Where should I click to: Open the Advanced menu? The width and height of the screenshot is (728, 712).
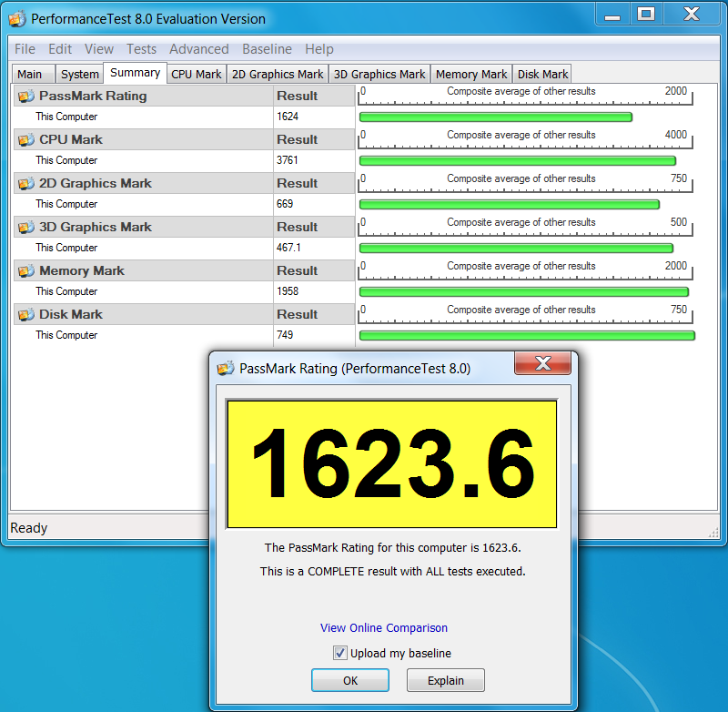click(x=198, y=49)
